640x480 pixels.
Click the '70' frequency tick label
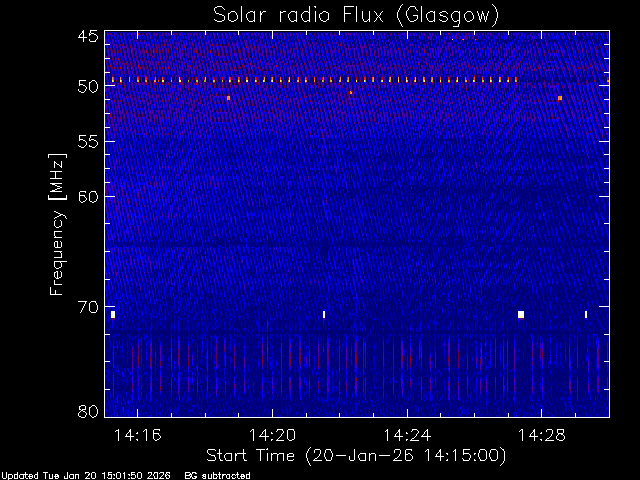point(88,307)
